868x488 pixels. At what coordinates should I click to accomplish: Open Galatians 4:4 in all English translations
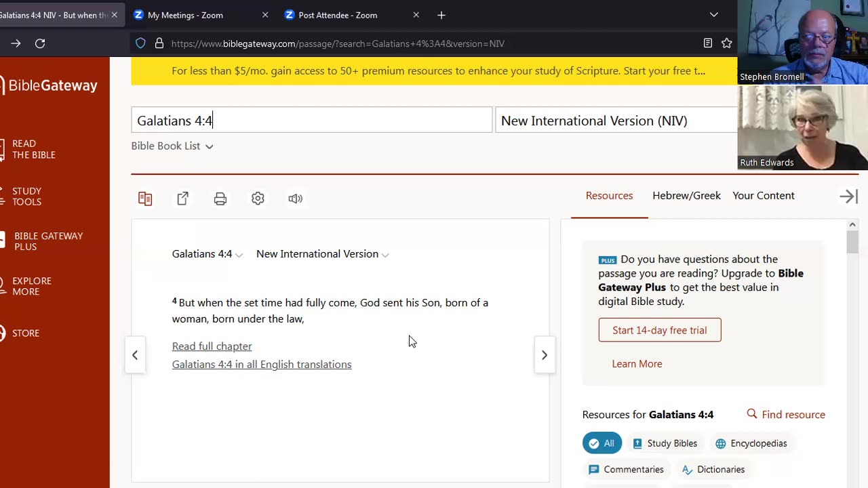[x=262, y=364]
